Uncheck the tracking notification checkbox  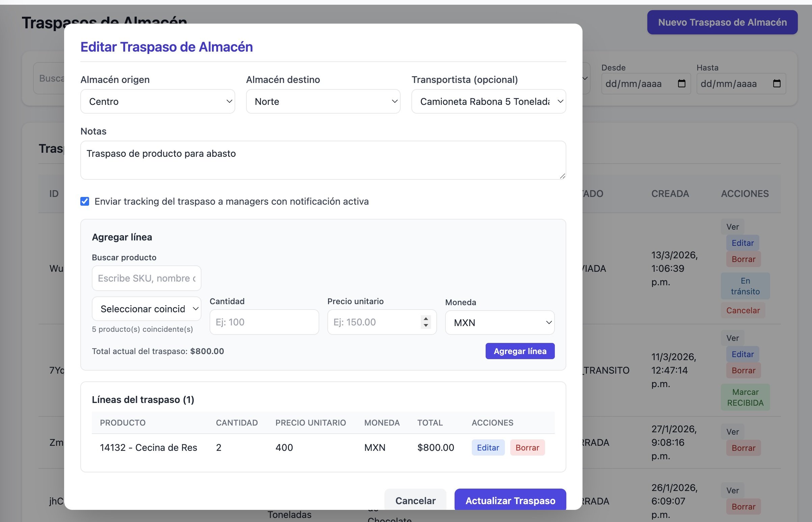pyautogui.click(x=85, y=201)
